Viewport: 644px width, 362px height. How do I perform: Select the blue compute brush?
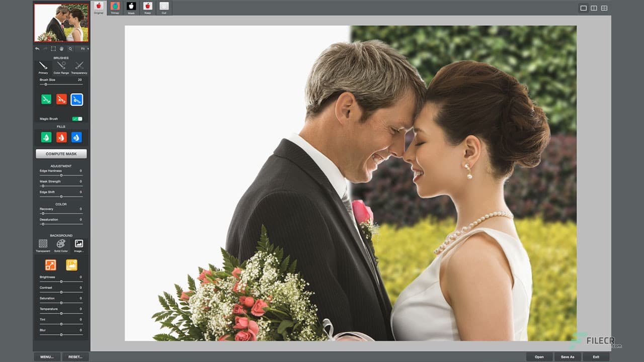pos(77,100)
